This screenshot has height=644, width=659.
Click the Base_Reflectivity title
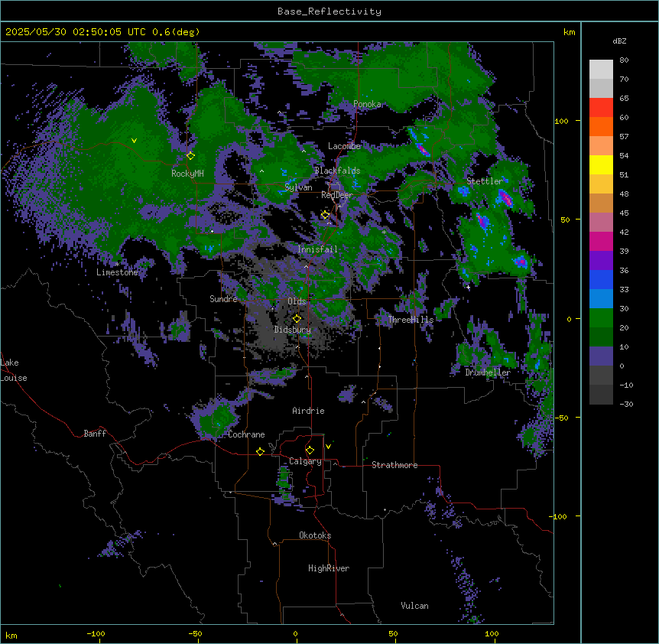click(x=329, y=11)
